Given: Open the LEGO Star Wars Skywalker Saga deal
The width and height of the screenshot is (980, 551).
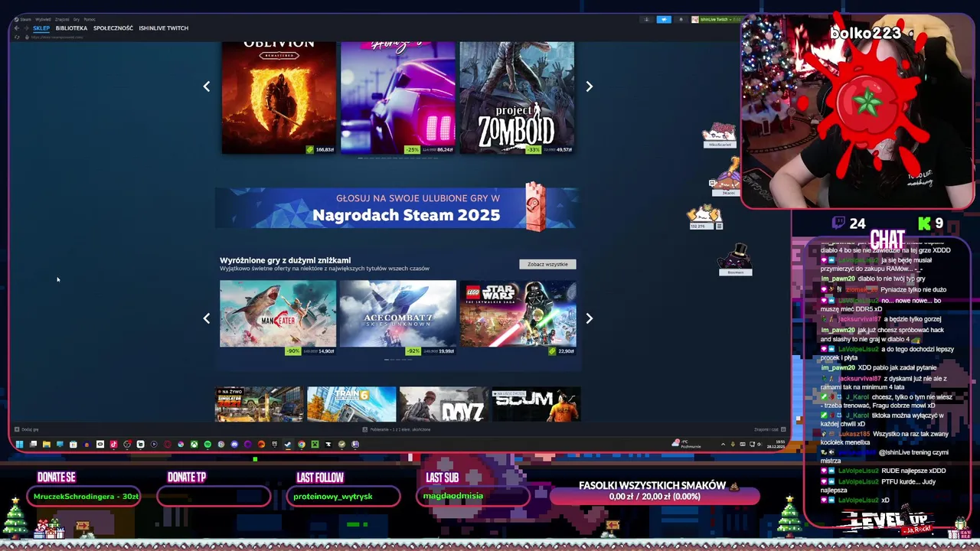Looking at the screenshot, I should (x=518, y=317).
